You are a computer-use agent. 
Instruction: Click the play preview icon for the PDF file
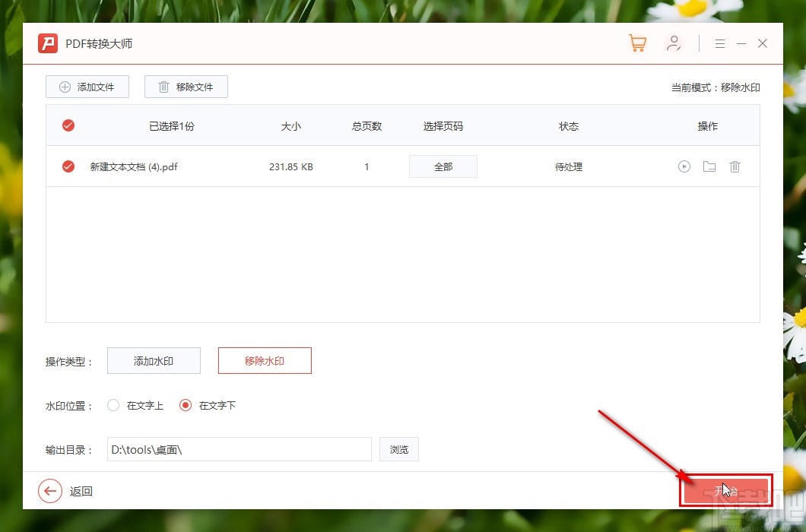coord(684,166)
